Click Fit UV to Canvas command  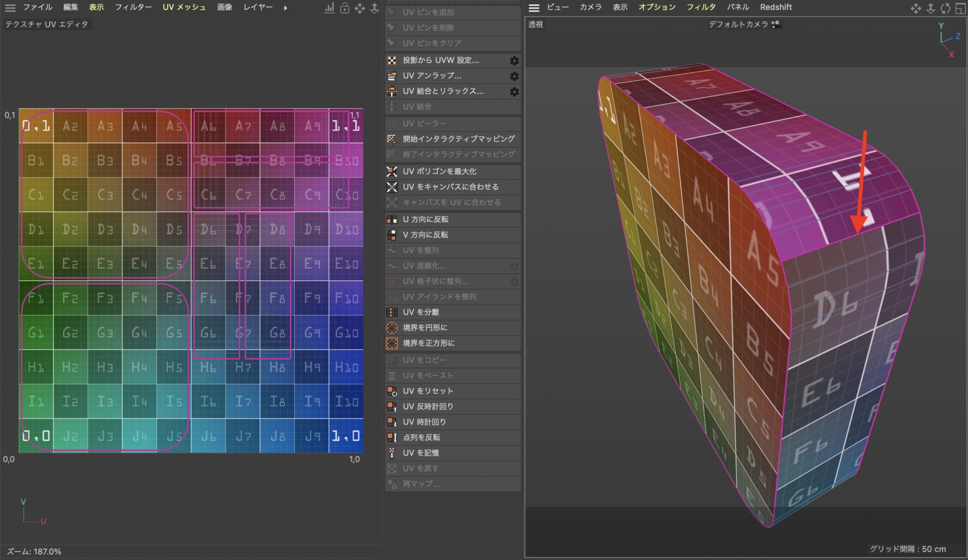pos(450,187)
